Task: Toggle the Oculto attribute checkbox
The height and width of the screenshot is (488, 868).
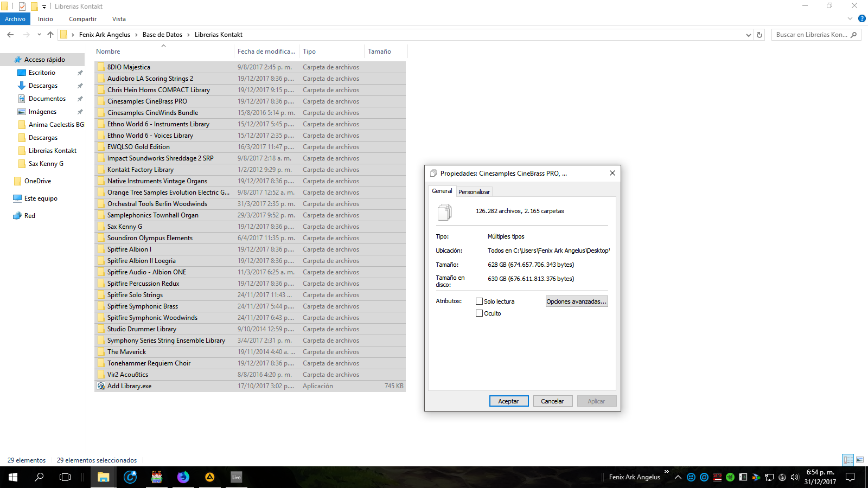Action: click(479, 313)
